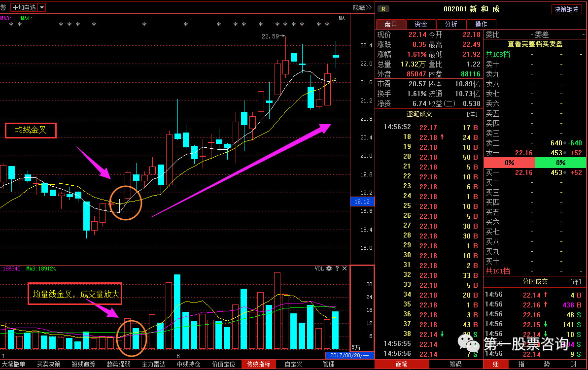Switch to the 资金 tab
The image size is (588, 370).
pos(421,24)
